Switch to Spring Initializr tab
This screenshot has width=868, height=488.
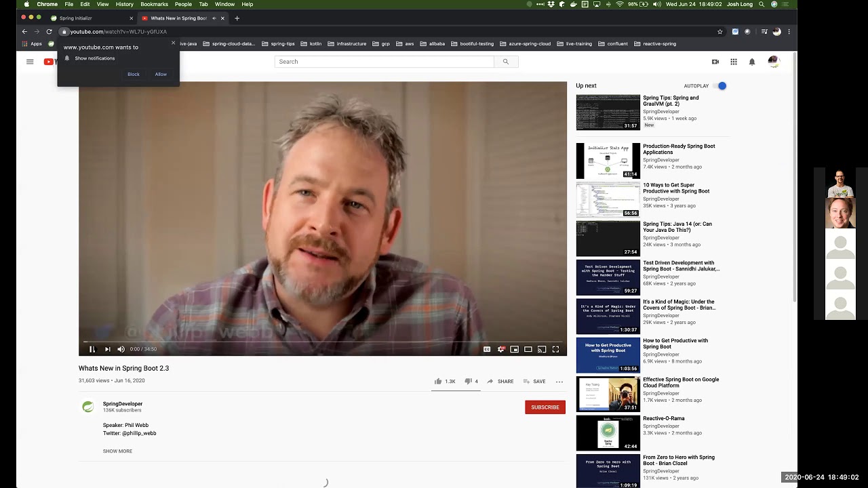pos(92,18)
